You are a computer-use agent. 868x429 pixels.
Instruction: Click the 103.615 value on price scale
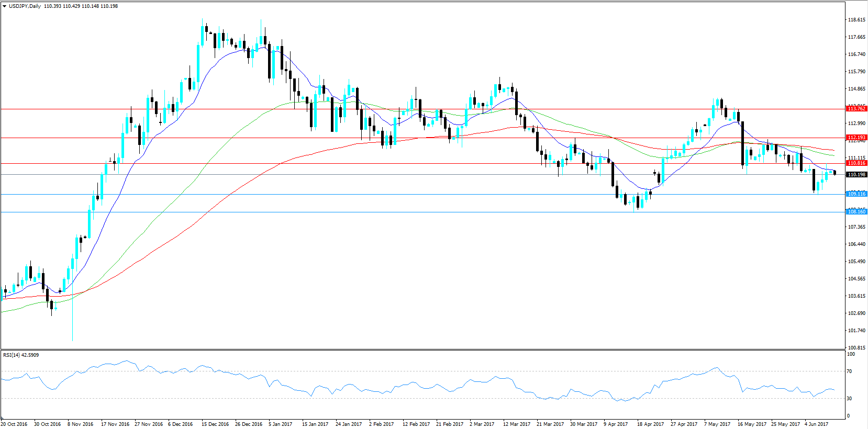[856, 296]
